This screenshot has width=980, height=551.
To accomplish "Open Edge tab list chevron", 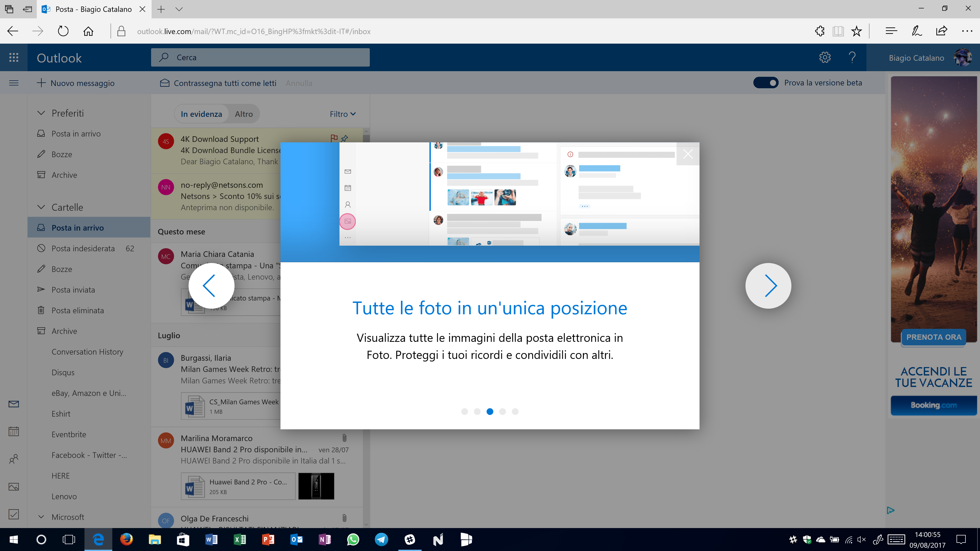I will [179, 9].
